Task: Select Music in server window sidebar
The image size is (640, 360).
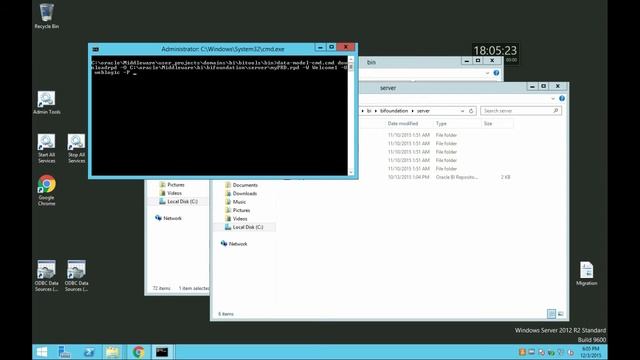Action: coord(239,202)
